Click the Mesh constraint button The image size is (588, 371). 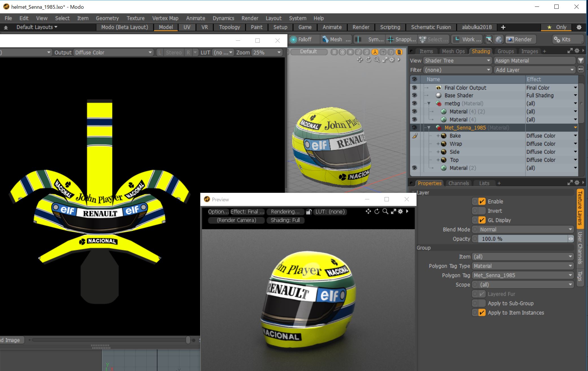click(336, 40)
